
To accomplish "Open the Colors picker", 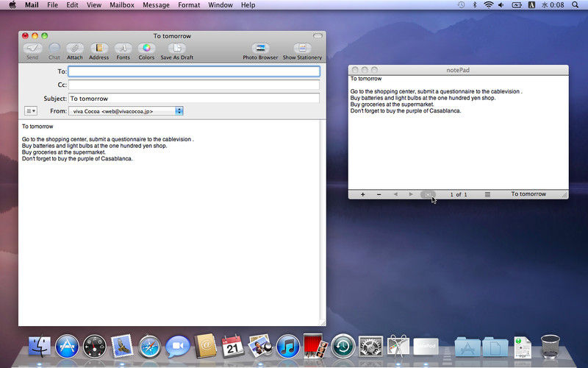I will [146, 49].
